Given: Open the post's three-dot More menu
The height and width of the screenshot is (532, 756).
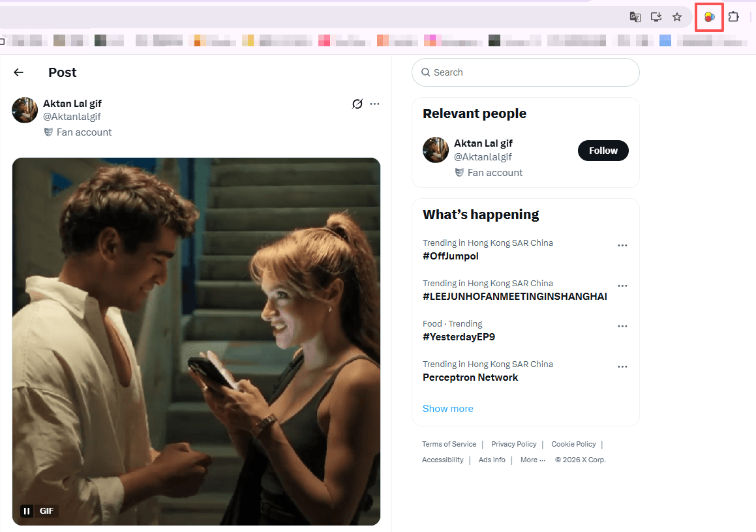Looking at the screenshot, I should pyautogui.click(x=374, y=104).
